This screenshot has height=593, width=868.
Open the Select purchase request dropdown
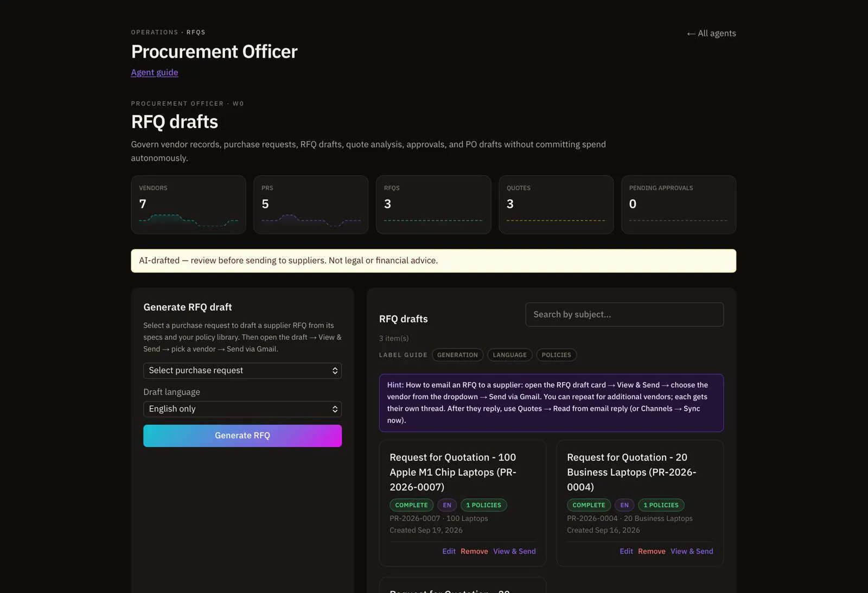[242, 371]
